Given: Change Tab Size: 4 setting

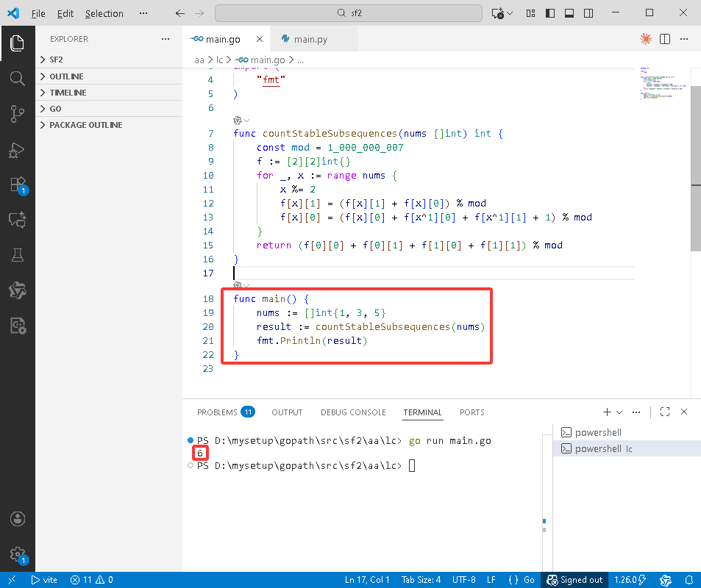Looking at the screenshot, I should click(x=421, y=580).
